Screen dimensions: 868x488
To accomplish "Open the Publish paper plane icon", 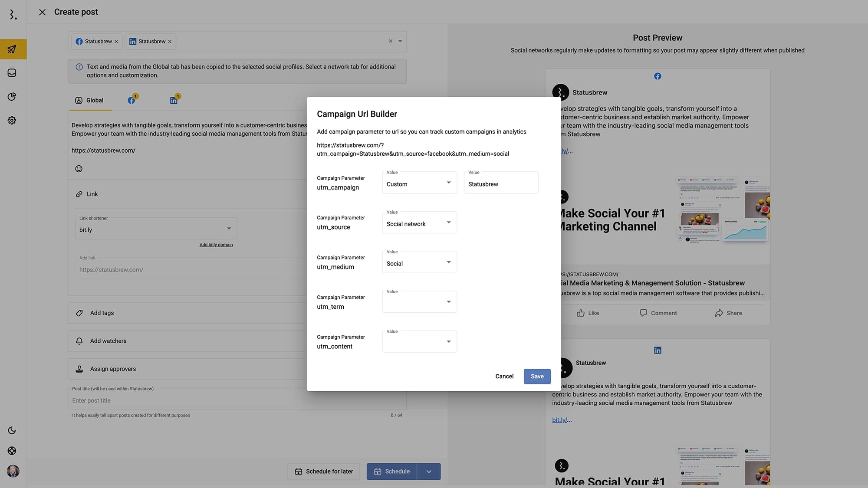I will coord(12,49).
